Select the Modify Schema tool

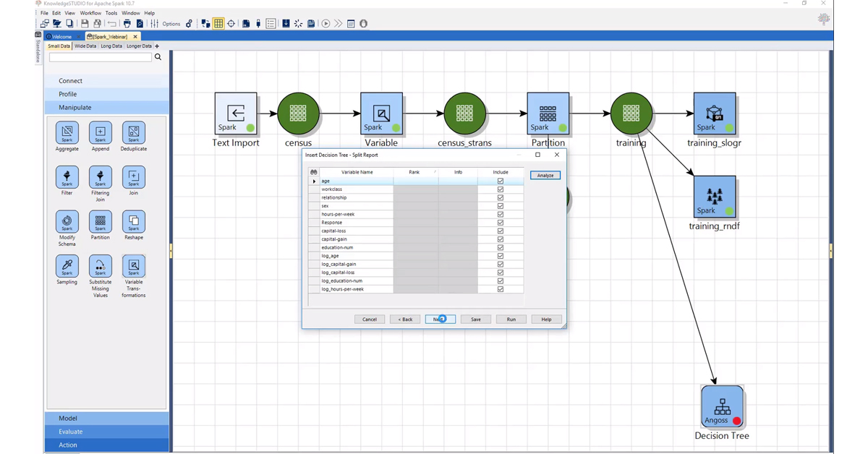[67, 221]
